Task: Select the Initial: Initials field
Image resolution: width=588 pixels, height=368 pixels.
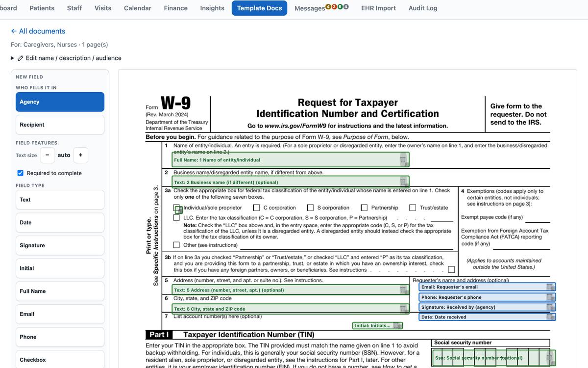Action: click(x=377, y=325)
